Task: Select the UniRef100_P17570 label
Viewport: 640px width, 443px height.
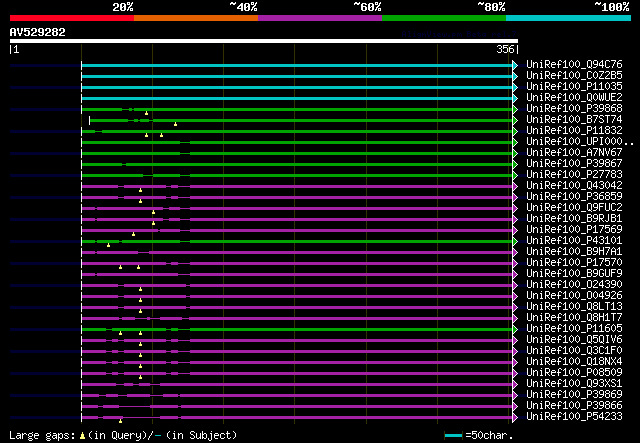Action: click(574, 263)
